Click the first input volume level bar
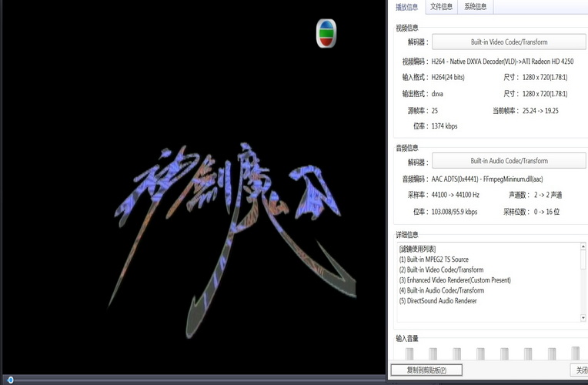Image resolution: width=588 pixels, height=385 pixels. click(x=409, y=353)
